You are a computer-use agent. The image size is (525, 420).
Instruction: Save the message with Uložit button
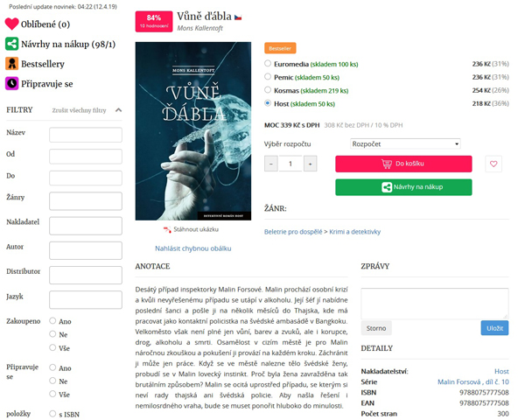494,328
